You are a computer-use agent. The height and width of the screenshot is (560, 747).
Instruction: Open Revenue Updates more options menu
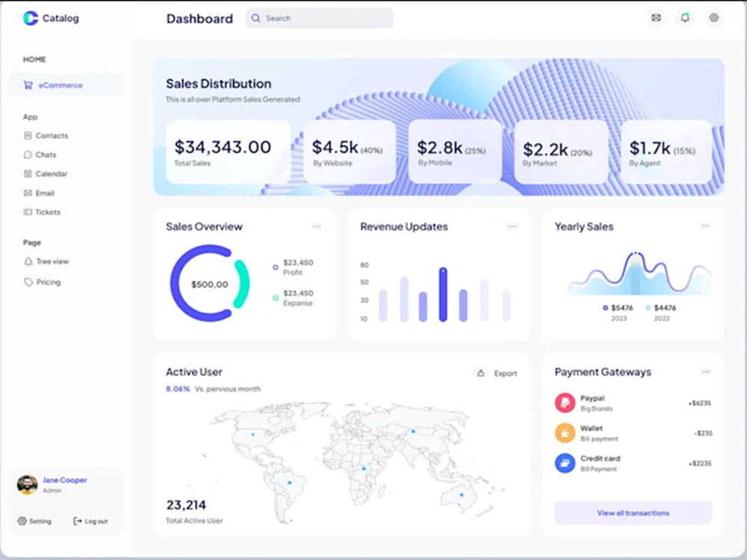[x=512, y=226]
